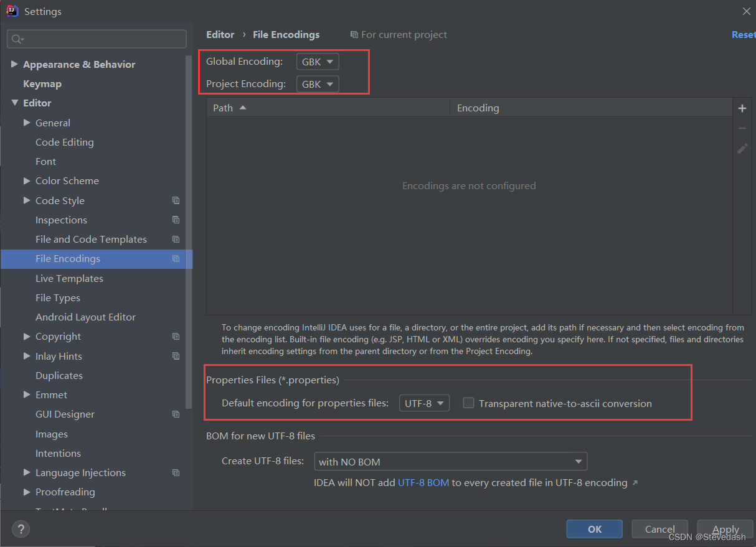This screenshot has width=756, height=547.
Task: Click the project-level icon beside File and Code Templates
Action: (x=176, y=240)
